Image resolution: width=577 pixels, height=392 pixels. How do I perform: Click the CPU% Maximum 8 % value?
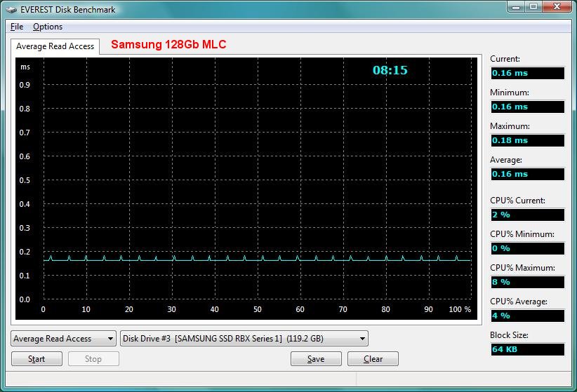coord(527,282)
